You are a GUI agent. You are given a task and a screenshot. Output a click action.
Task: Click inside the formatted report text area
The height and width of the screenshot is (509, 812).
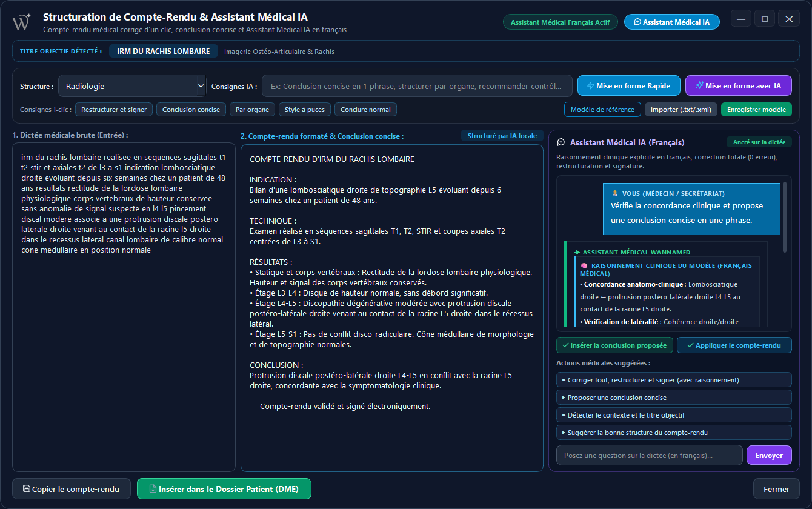click(392, 308)
